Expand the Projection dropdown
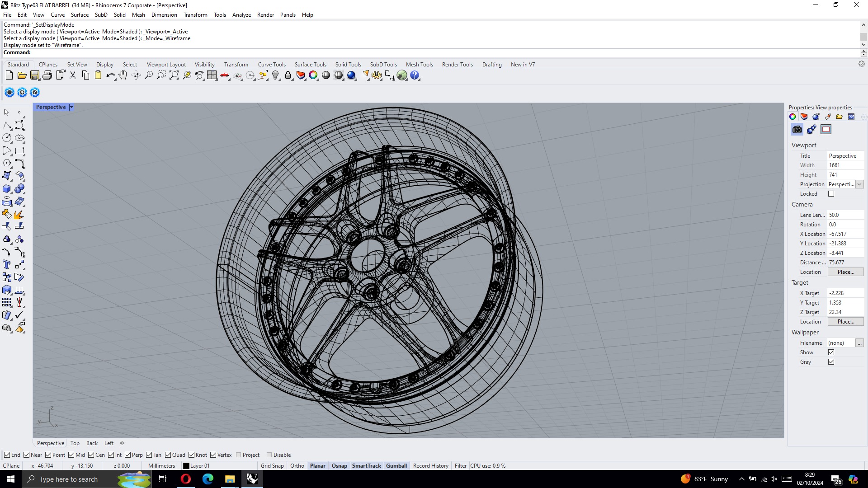868x488 pixels. pos(859,184)
